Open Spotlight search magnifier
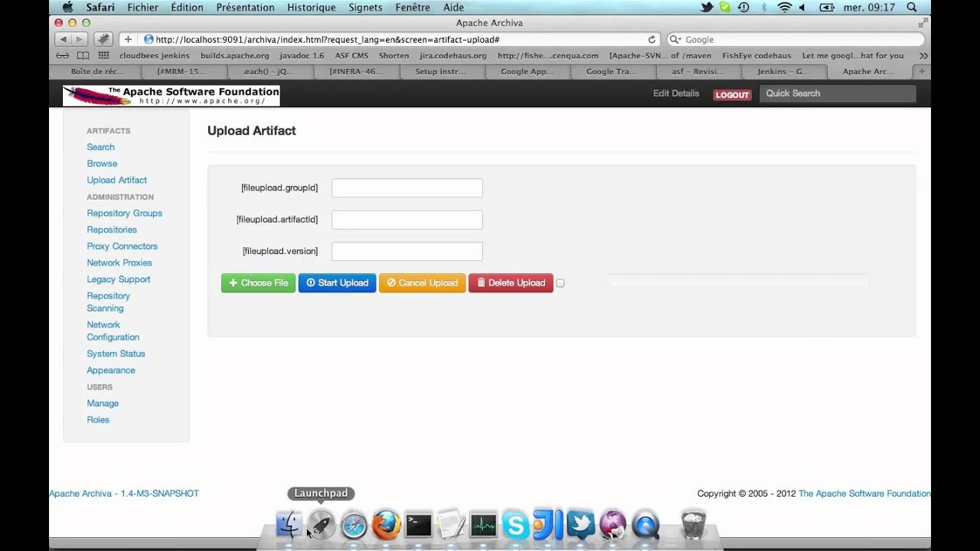This screenshot has height=551, width=980. click(x=911, y=7)
